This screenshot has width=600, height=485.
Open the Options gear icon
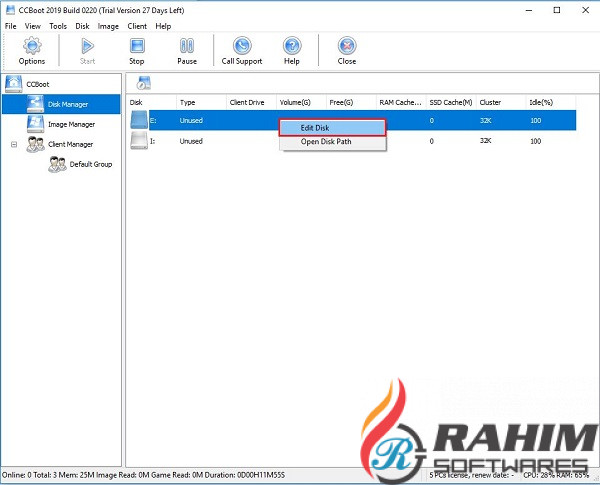coord(32,46)
